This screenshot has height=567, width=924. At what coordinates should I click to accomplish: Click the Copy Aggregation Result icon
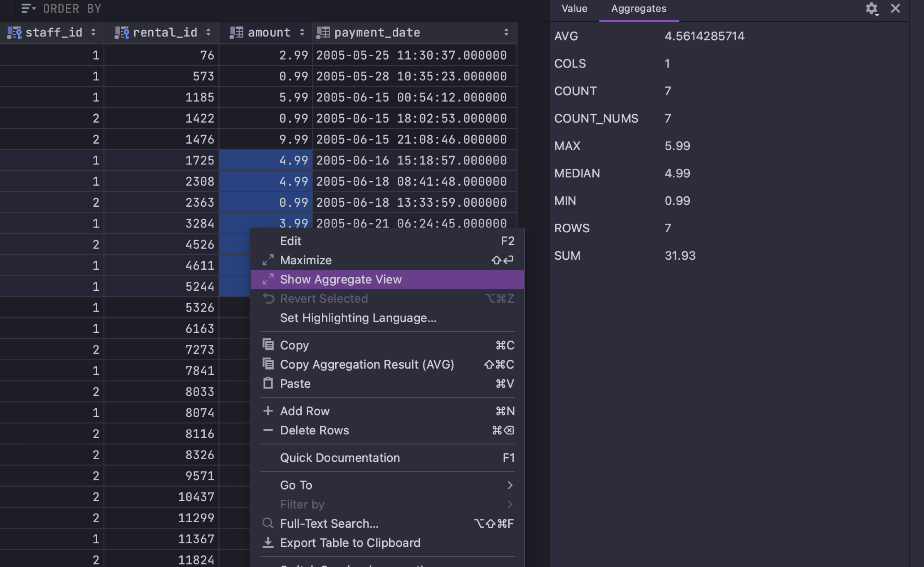[267, 365]
